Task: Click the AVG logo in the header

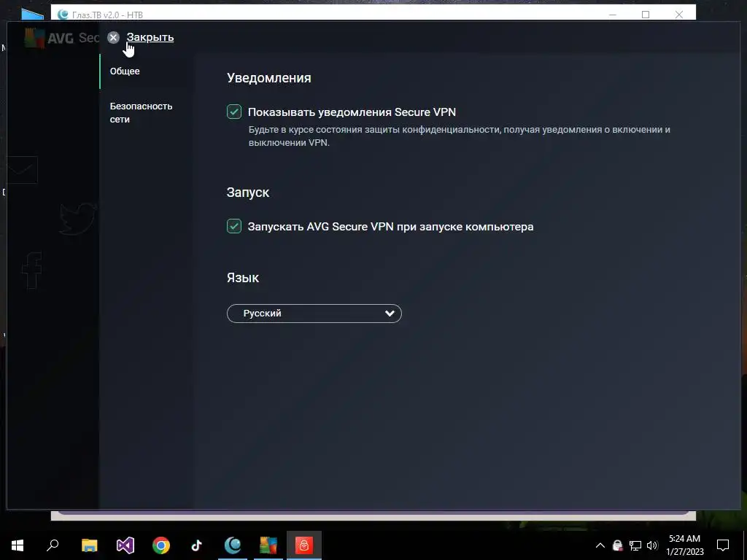Action: pyautogui.click(x=35, y=38)
